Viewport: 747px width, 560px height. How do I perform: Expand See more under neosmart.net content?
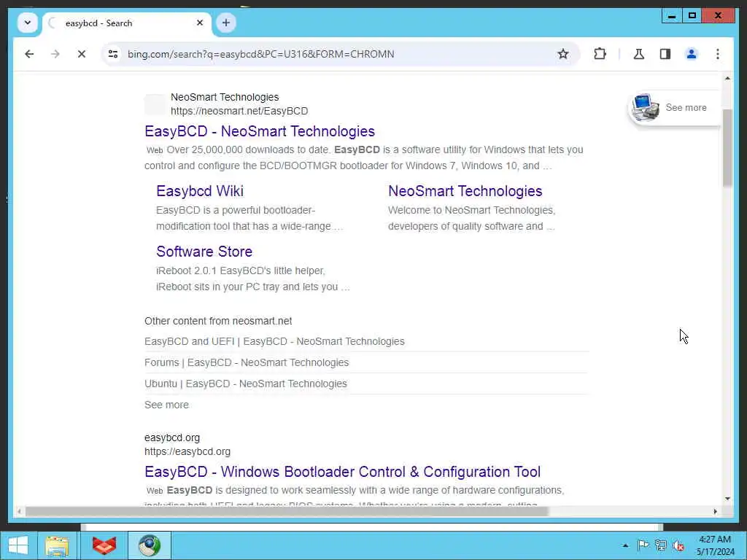click(x=166, y=405)
